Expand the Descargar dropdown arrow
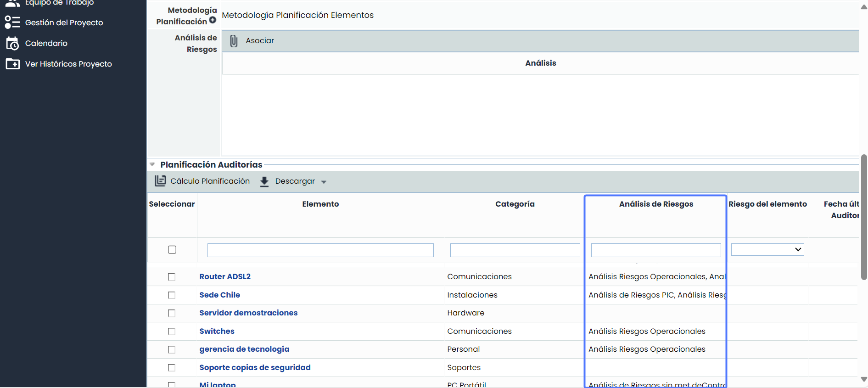The width and height of the screenshot is (868, 388). (x=324, y=182)
